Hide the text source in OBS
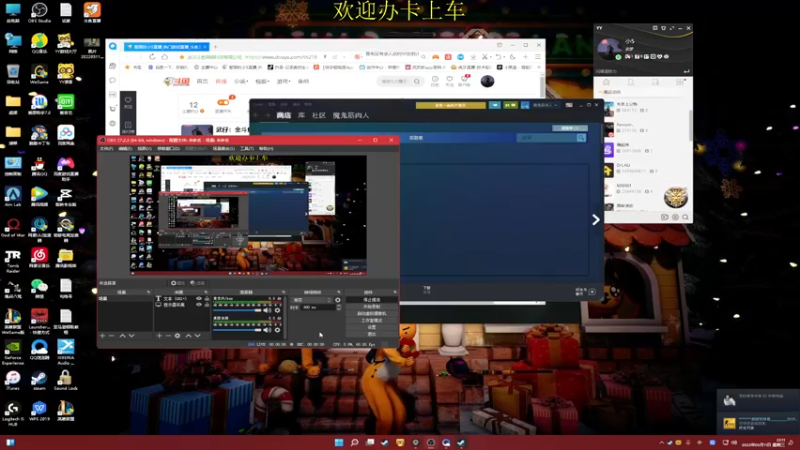The height and width of the screenshot is (450, 800). click(199, 298)
